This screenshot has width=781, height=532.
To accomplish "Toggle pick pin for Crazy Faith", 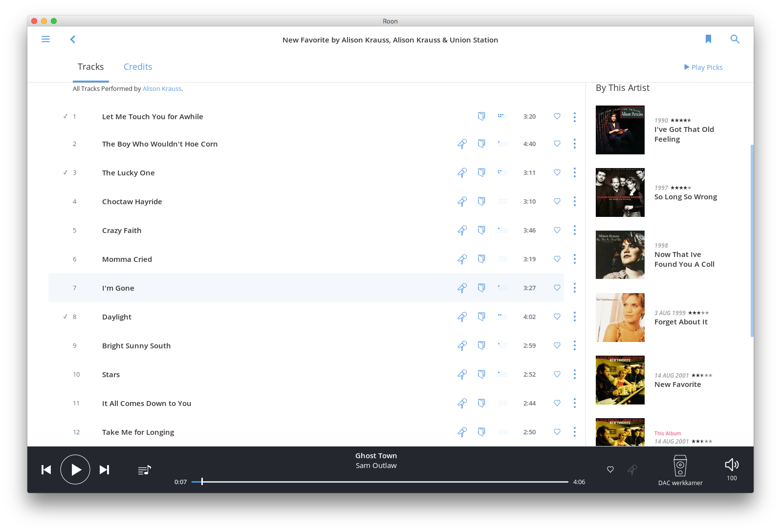I will pyautogui.click(x=462, y=230).
